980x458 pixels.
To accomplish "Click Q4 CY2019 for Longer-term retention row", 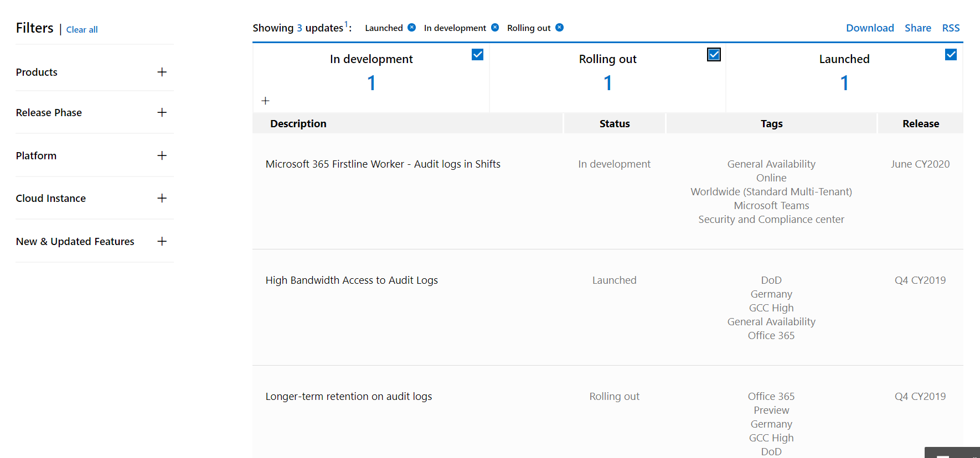I will pos(920,396).
